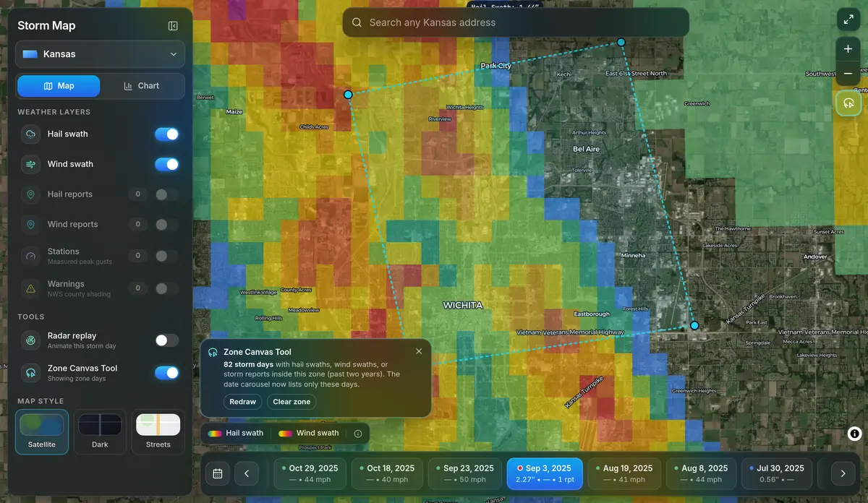Screen dimensions: 868x503
Task: Click the Radar replay icon
Action: click(31, 340)
